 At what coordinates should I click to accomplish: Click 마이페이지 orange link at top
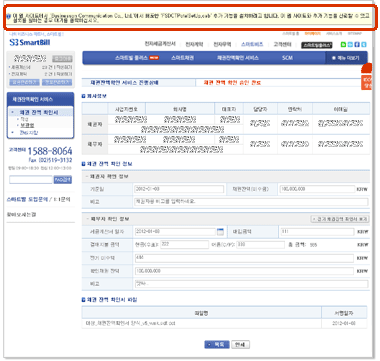312,34
